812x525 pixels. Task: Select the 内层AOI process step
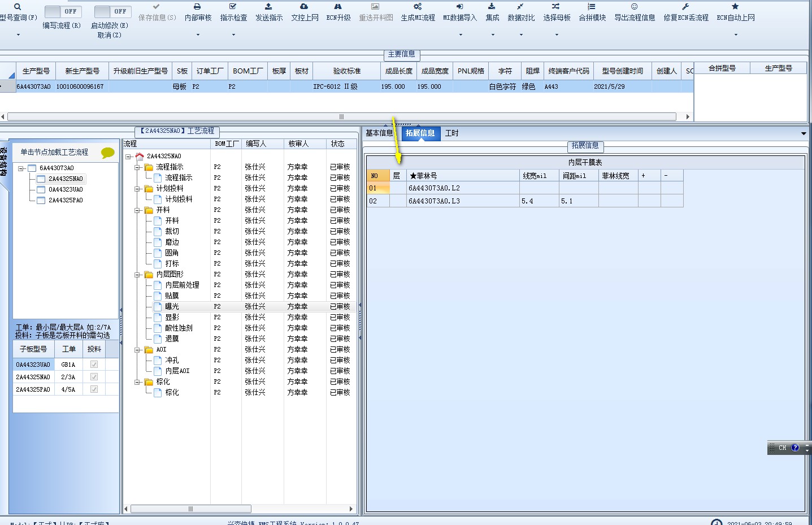177,371
